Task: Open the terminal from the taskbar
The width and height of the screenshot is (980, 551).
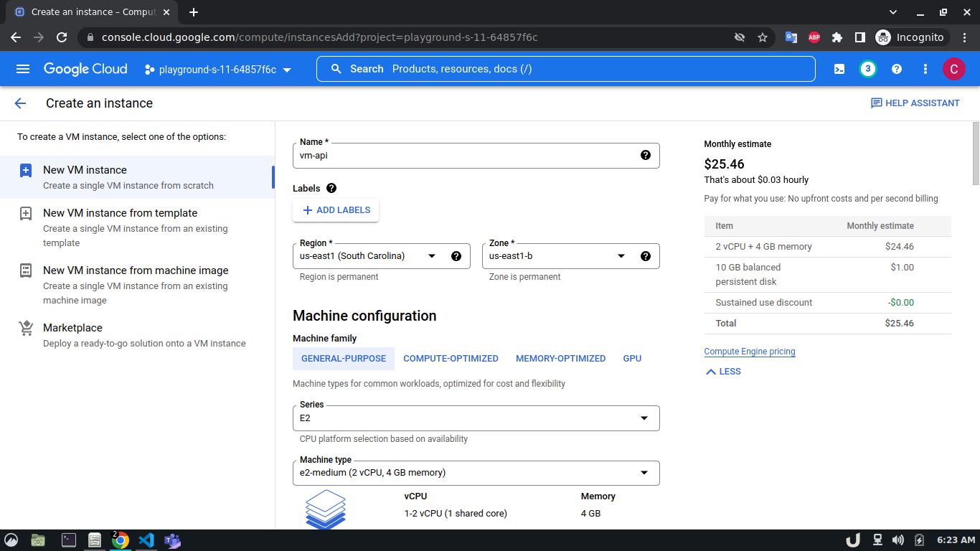Action: tap(69, 540)
